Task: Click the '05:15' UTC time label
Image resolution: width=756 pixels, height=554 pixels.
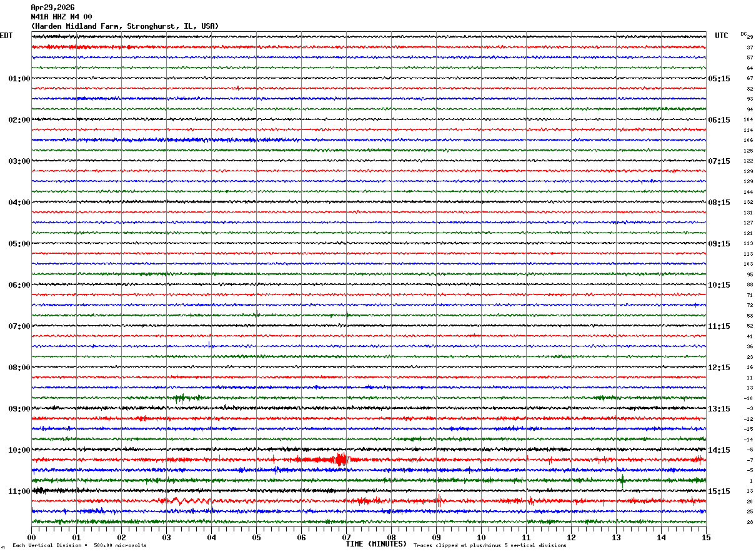Action: 719,79
